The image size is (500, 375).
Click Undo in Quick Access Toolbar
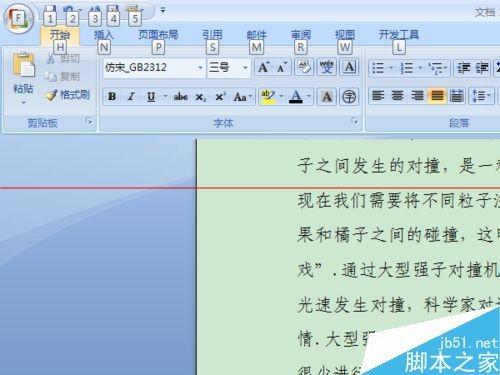pos(68,9)
